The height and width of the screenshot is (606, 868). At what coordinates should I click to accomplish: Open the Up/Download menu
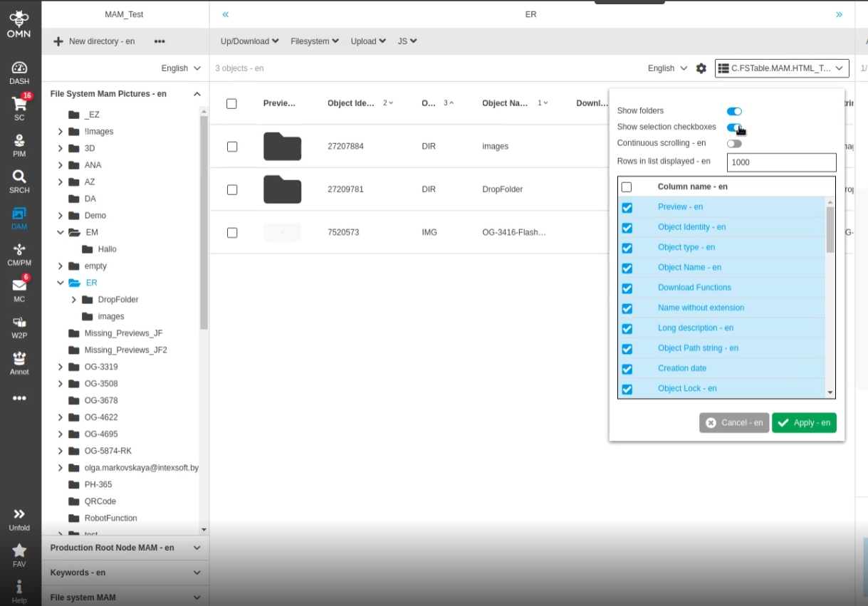(x=249, y=41)
